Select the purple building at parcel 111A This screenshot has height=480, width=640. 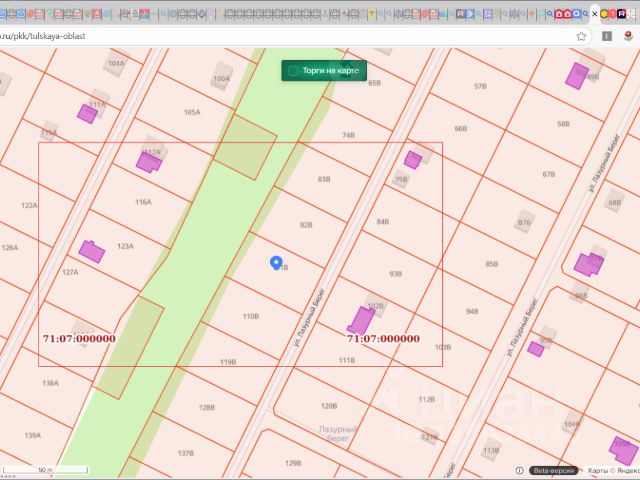coord(87,113)
